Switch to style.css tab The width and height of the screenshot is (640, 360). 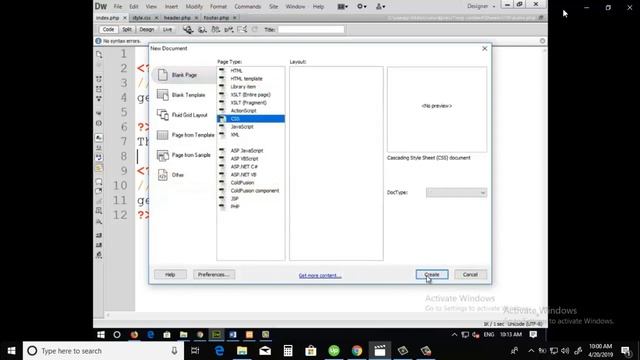pyautogui.click(x=142, y=18)
